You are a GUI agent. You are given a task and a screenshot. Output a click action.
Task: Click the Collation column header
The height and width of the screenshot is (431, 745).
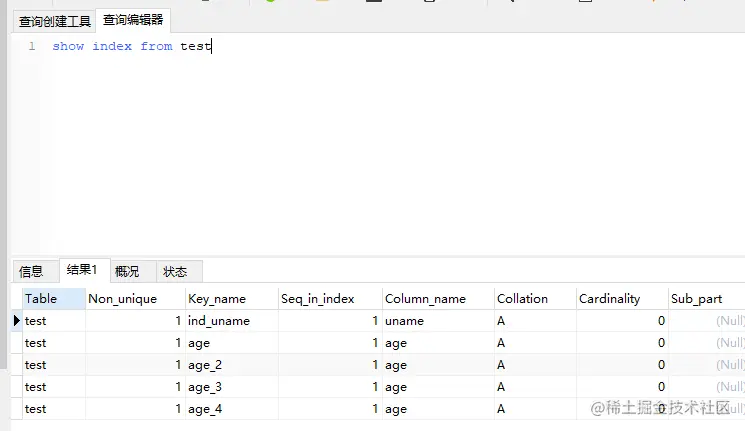point(535,298)
